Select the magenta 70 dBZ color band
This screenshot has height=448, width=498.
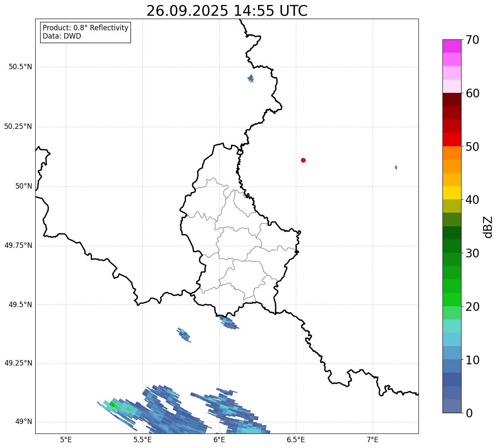452,46
